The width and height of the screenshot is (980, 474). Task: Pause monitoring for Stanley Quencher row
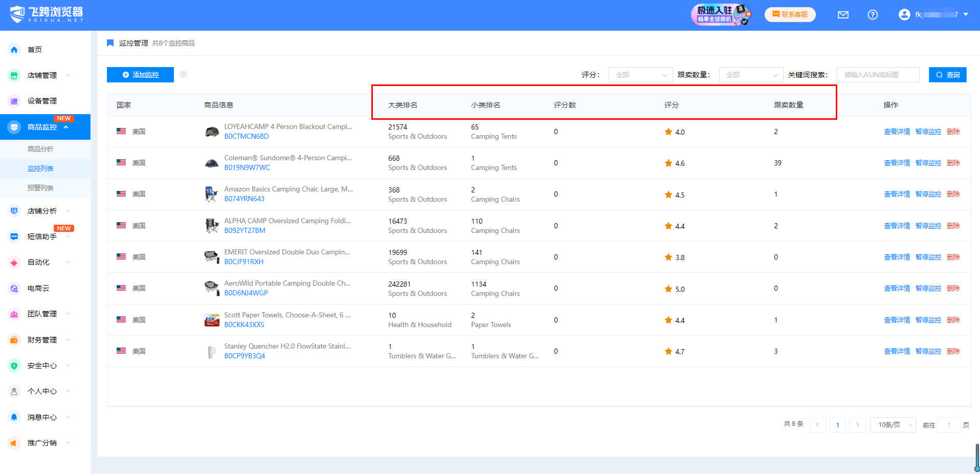[928, 351]
